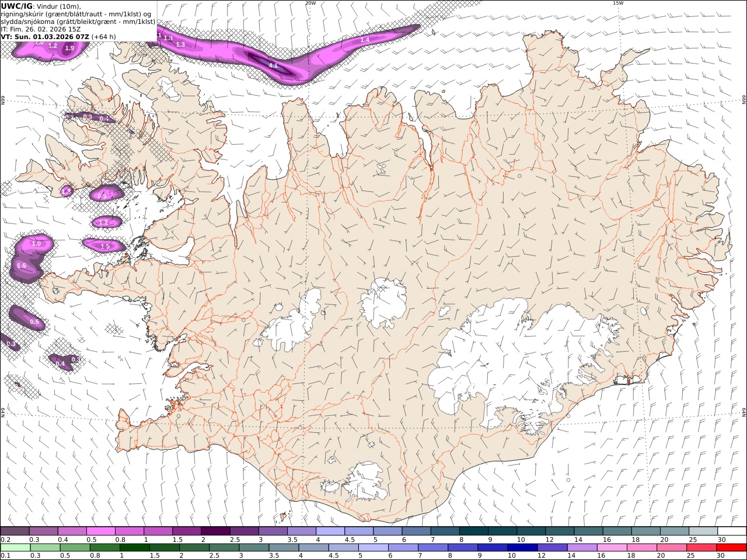The image size is (747, 560).
Task: Click the 15W longitude label
Action: [x=617, y=3]
